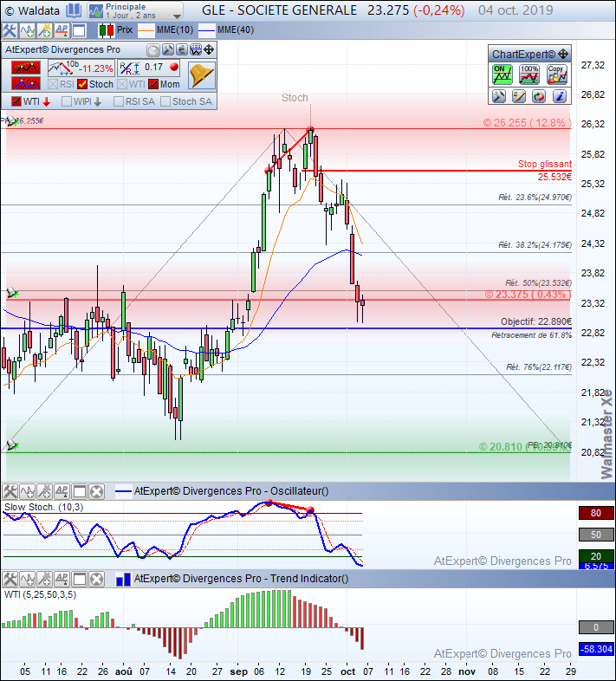616x681 pixels.
Task: Open AP tool in Trend Indicator pane toolbar
Action: pos(62,579)
